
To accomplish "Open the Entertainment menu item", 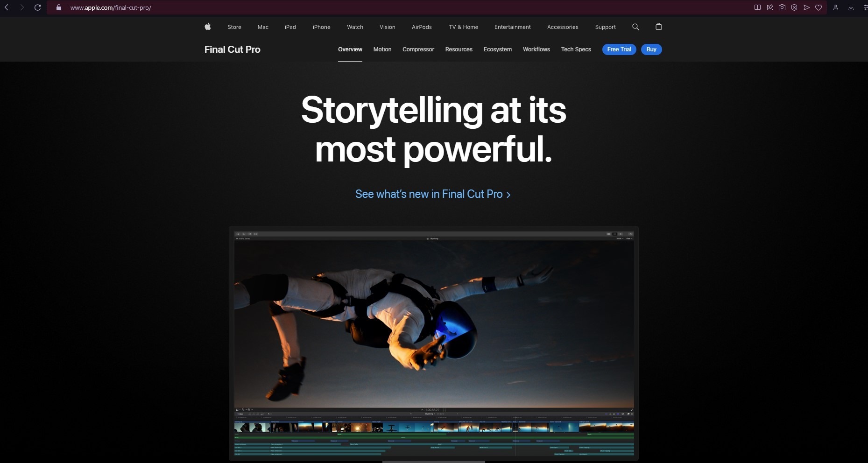I will click(x=513, y=27).
